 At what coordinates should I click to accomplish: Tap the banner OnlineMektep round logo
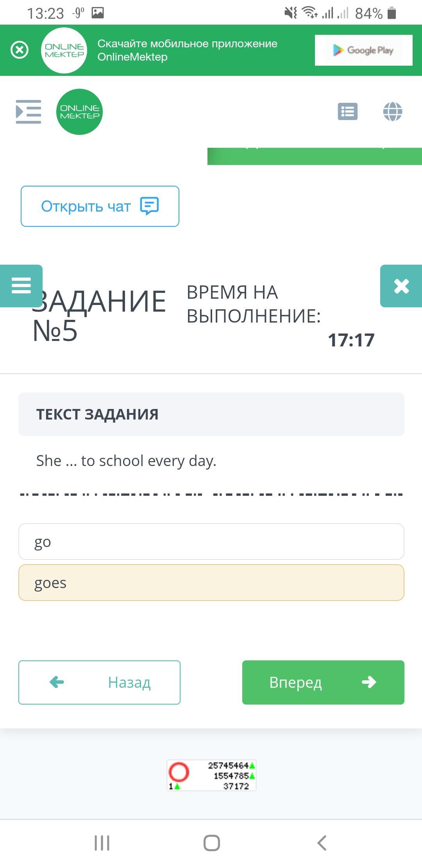(64, 50)
